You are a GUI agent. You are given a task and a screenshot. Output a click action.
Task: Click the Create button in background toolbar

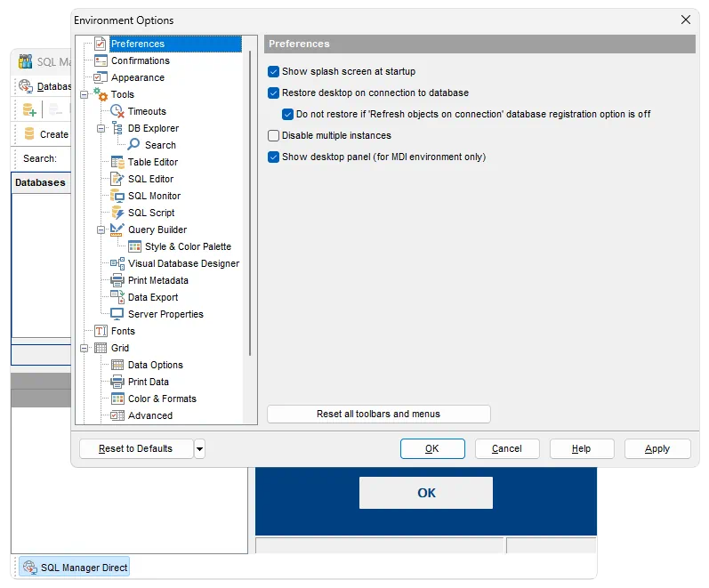47,134
